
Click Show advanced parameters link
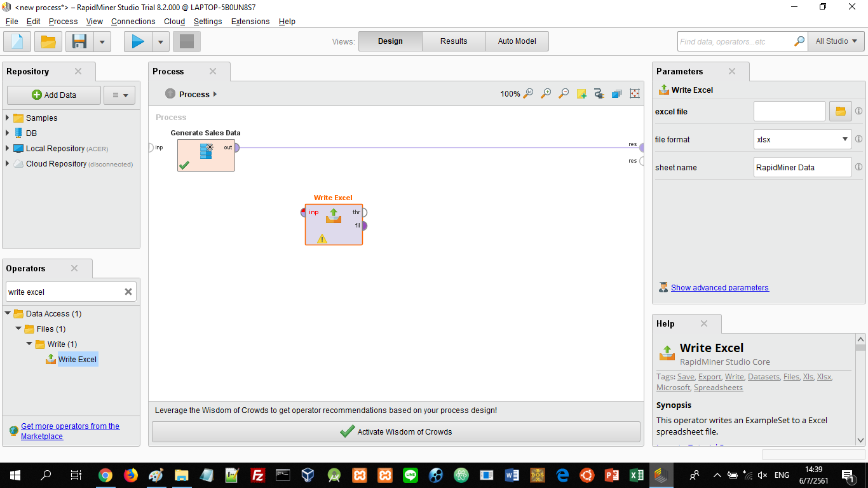coord(719,288)
